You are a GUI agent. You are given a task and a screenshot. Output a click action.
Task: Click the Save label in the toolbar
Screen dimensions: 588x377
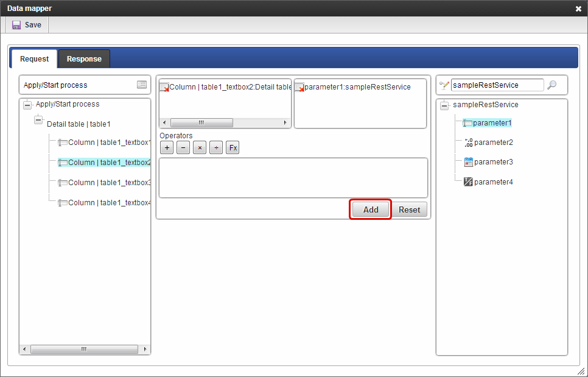click(33, 25)
